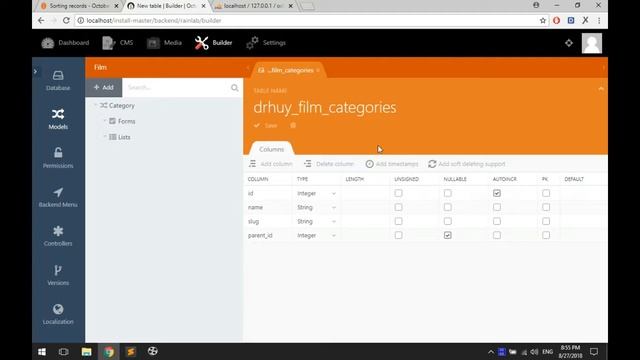Open the CMS section
Image resolution: width=640 pixels, height=360 pixels.
[x=118, y=43]
